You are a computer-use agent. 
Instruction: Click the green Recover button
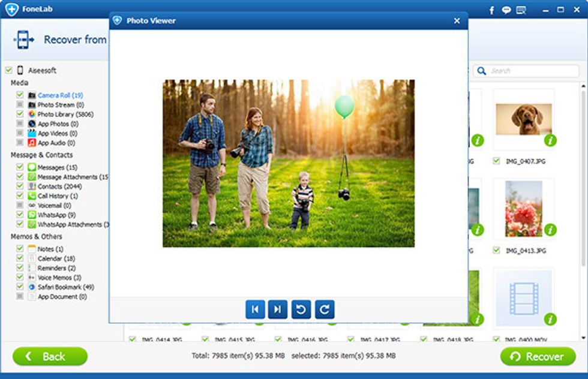tap(538, 356)
